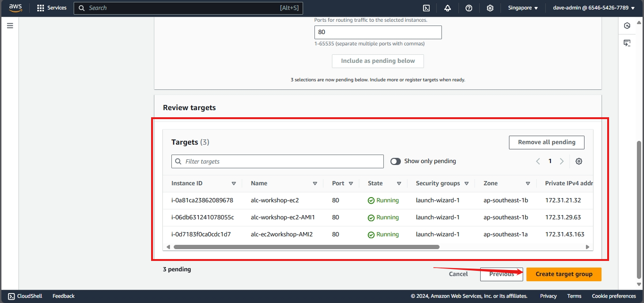Click Remove all pending button
Viewport: 644px width, 303px height.
546,142
